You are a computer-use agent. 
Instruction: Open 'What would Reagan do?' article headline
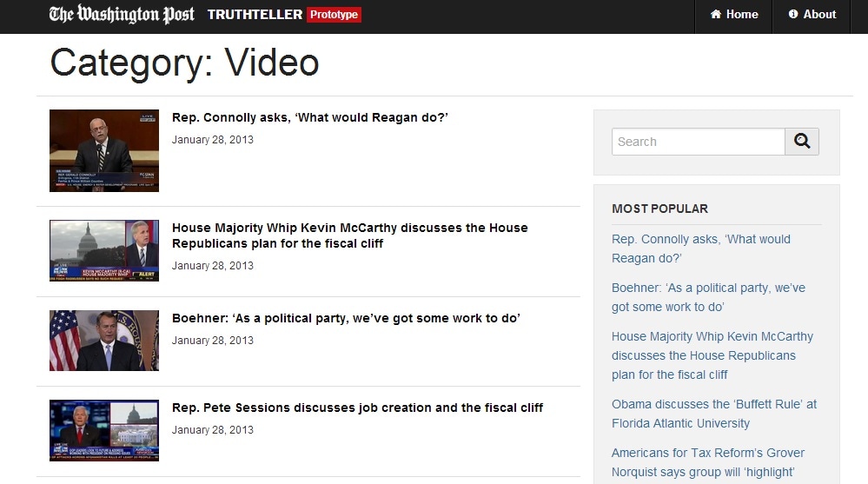tap(309, 117)
